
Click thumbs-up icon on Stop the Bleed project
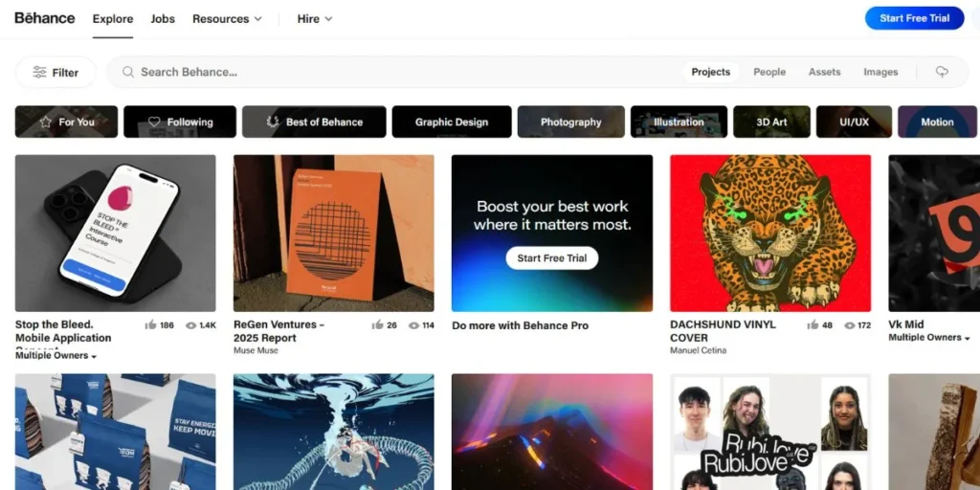(150, 325)
